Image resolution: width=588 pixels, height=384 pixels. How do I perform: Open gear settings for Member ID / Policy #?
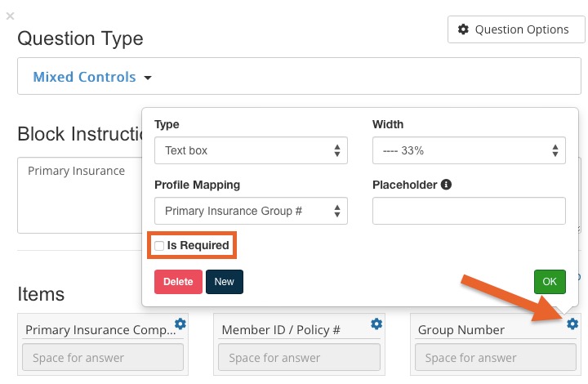click(x=376, y=324)
